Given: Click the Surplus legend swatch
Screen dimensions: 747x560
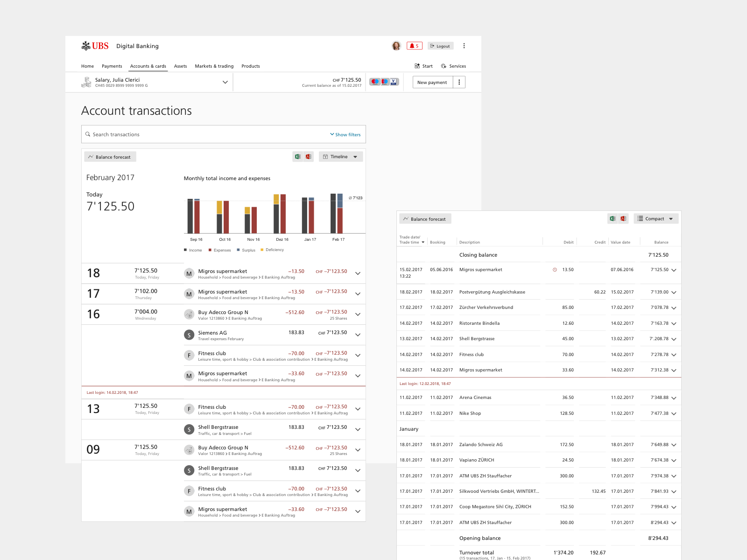Looking at the screenshot, I should tap(239, 250).
